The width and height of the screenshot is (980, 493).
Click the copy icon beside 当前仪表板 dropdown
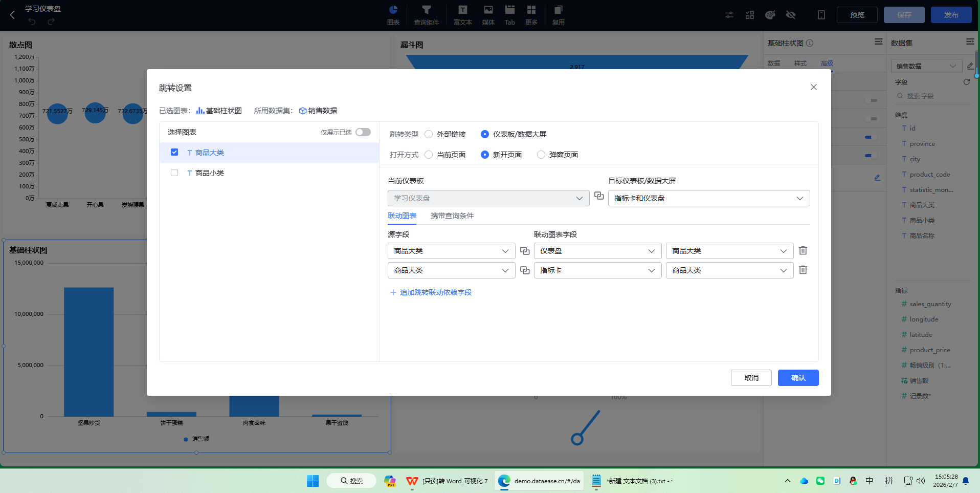[x=599, y=196]
